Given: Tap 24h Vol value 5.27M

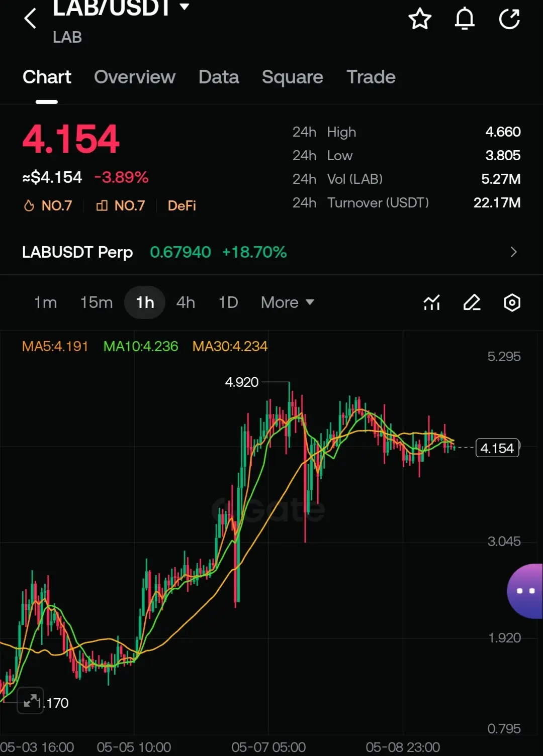Looking at the screenshot, I should (501, 179).
